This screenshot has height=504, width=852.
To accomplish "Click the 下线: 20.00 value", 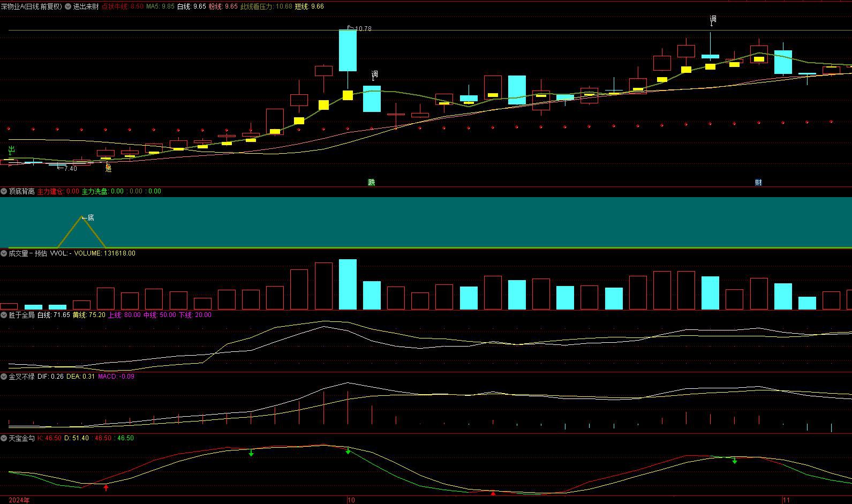I will click(x=195, y=315).
